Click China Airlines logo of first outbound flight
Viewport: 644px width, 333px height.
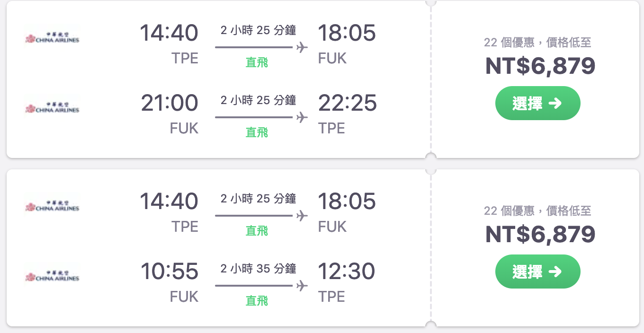(52, 38)
